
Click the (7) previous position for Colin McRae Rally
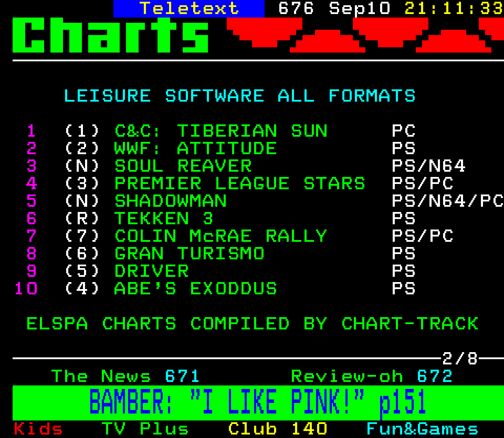click(82, 236)
